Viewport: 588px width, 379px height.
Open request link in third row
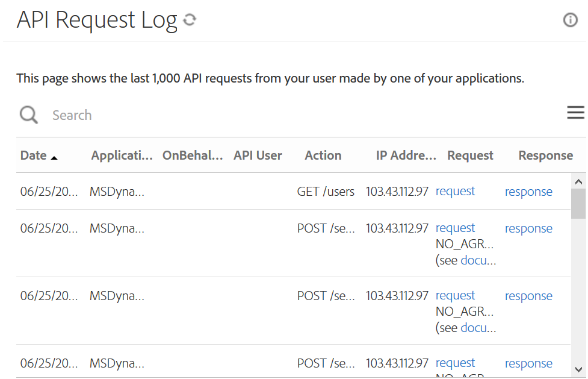point(455,295)
